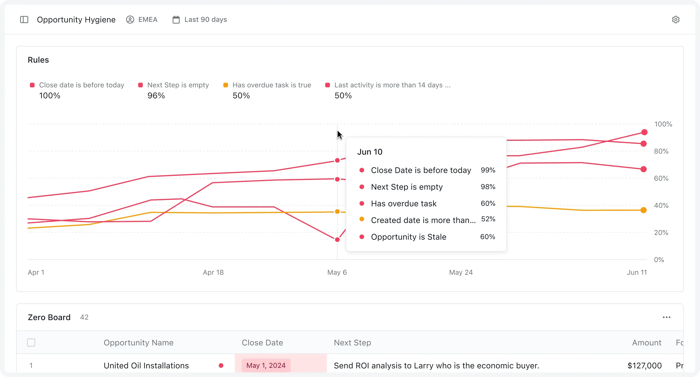The width and height of the screenshot is (700, 377).
Task: Open the EMEA region filter
Action: [142, 20]
